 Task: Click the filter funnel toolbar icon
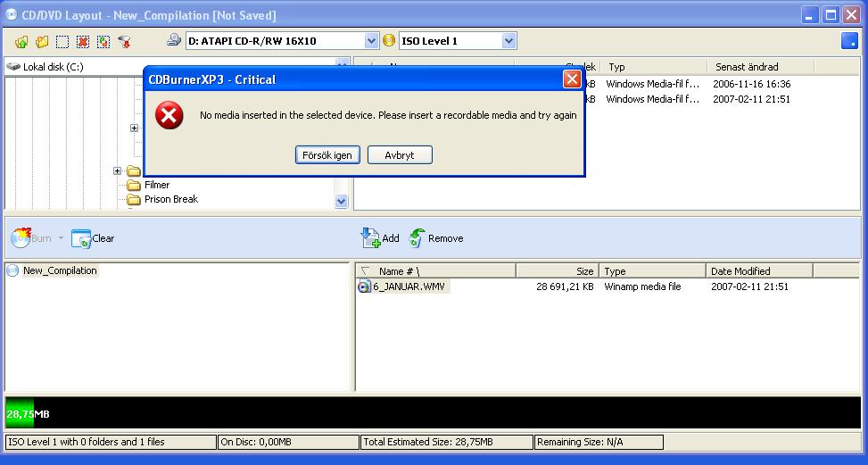pyautogui.click(x=125, y=42)
